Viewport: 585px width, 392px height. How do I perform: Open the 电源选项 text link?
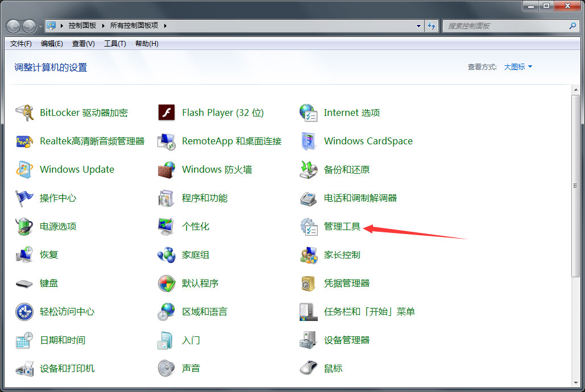click(x=58, y=227)
